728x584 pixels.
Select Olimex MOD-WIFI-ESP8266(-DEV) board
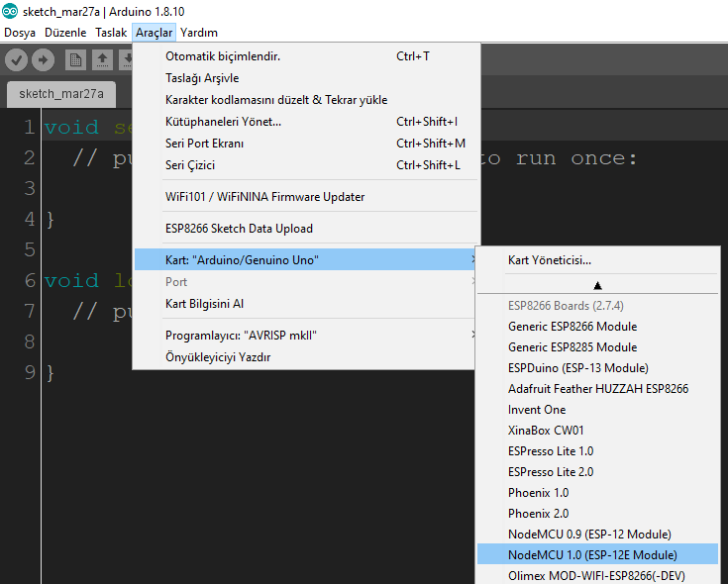[x=598, y=576]
